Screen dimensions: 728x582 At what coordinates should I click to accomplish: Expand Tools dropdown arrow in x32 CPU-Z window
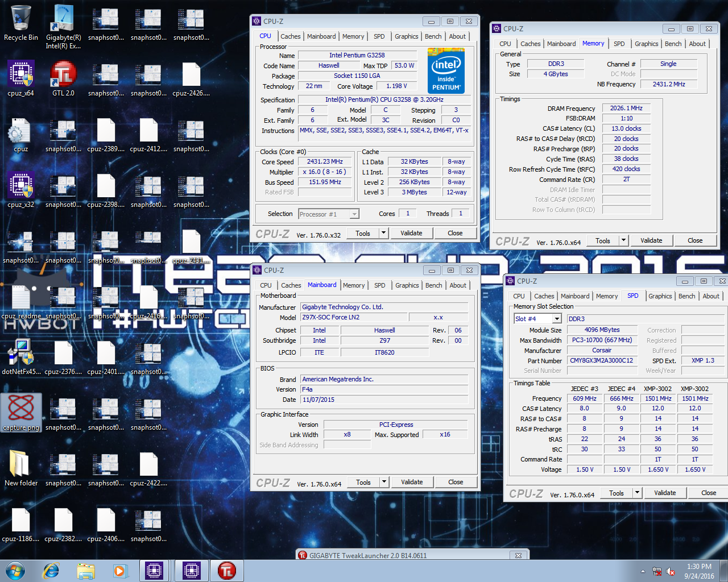pyautogui.click(x=383, y=233)
